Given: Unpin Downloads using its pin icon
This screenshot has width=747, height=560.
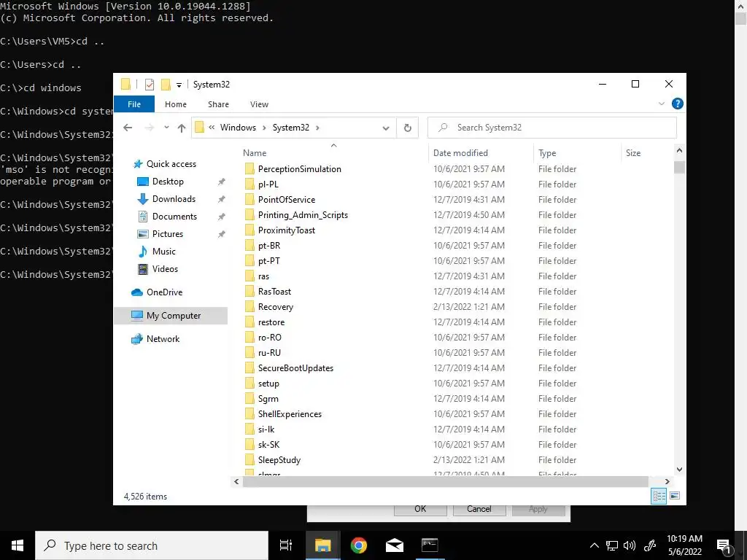Looking at the screenshot, I should click(x=222, y=199).
